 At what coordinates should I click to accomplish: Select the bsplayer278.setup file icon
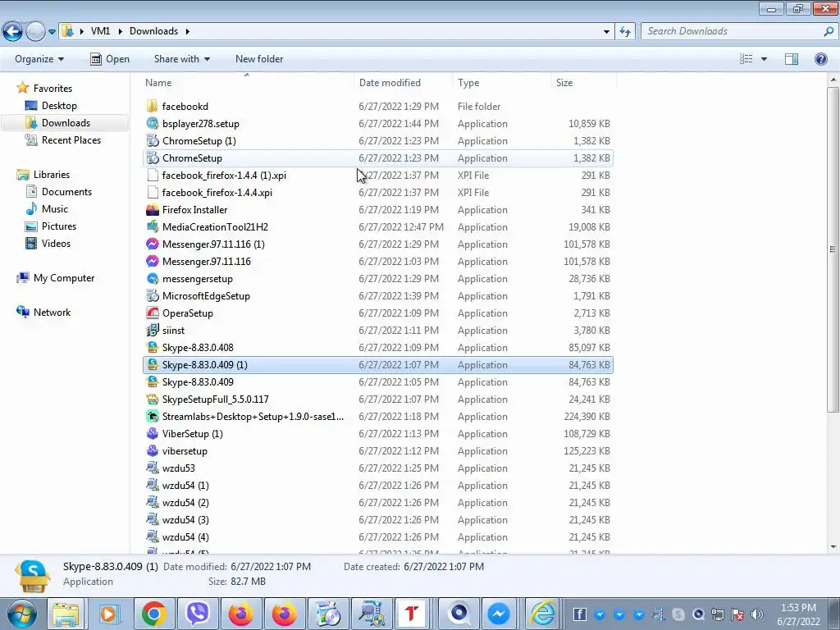click(152, 123)
